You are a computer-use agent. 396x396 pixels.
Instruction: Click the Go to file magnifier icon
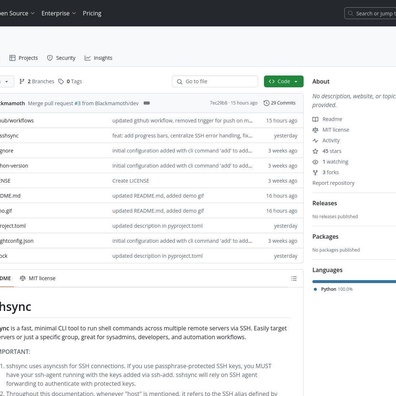179,81
